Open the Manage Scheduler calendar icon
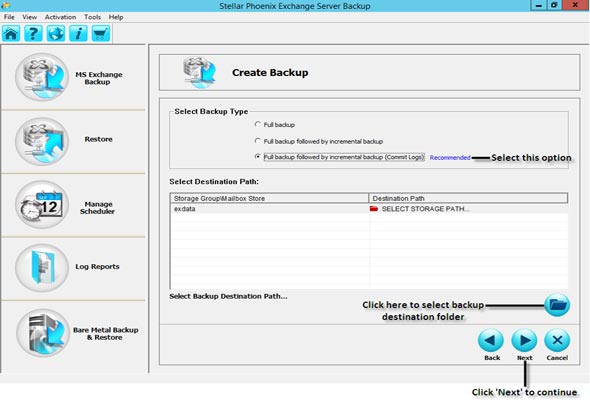590x400 pixels. click(42, 205)
